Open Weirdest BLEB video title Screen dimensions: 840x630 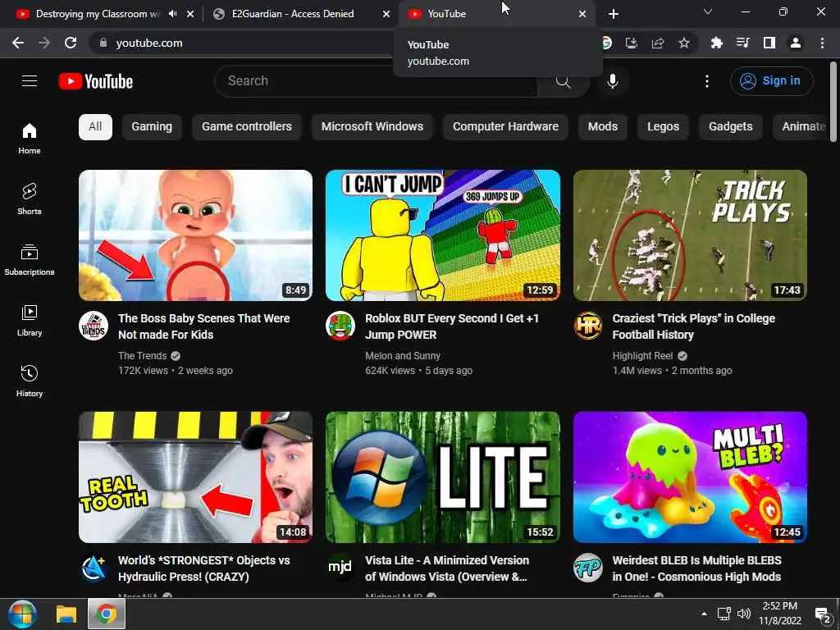697,568
